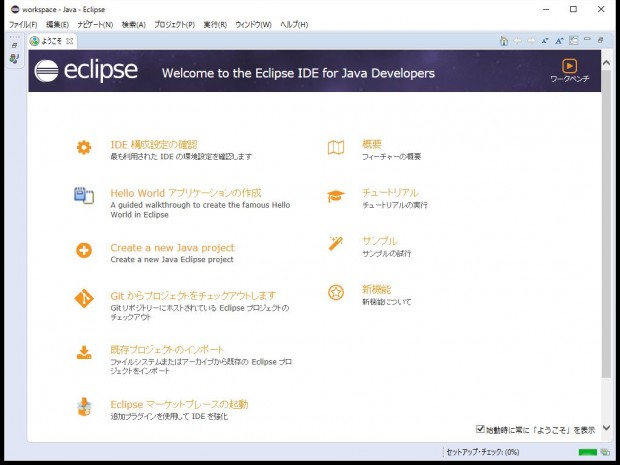Viewport: 620px width, 465px height.
Task: Click the Git diamond icon
Action: point(84,298)
